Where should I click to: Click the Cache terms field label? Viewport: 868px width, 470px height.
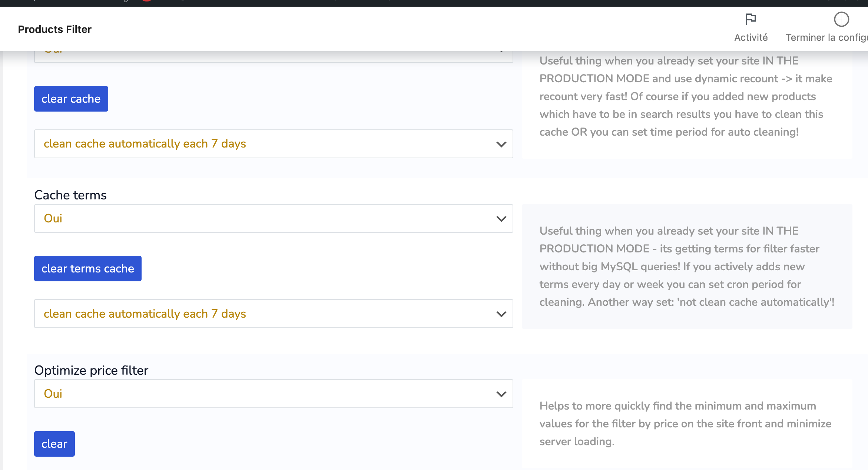click(x=70, y=195)
